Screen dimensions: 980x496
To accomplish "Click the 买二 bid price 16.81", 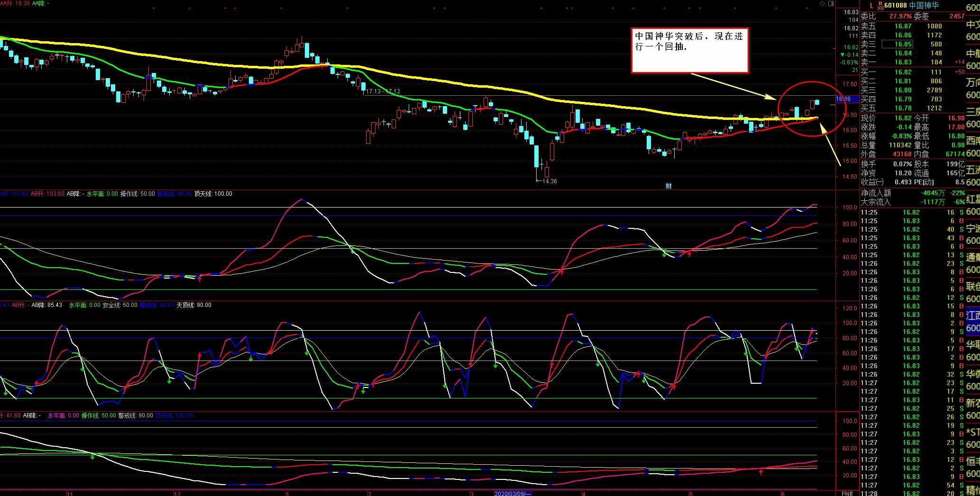I will pos(903,81).
